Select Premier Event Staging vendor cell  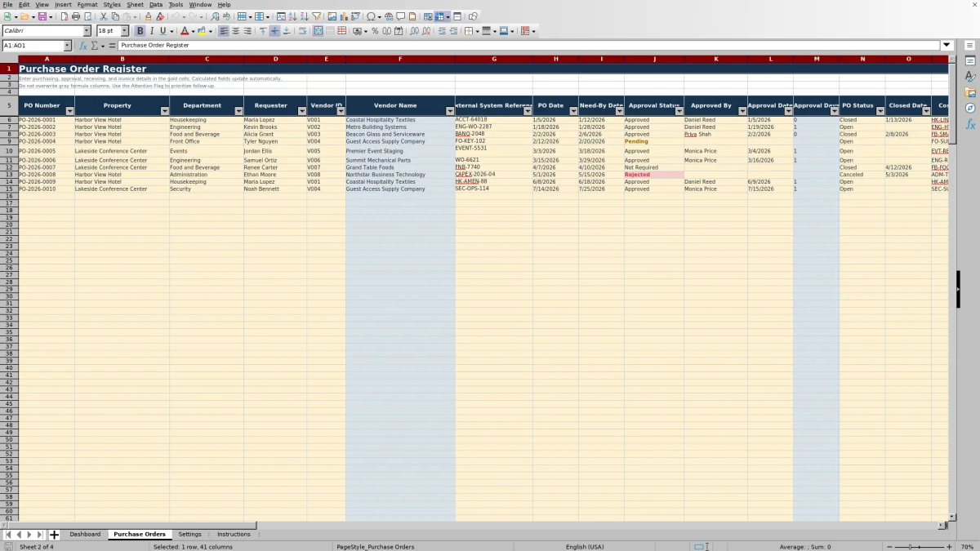400,151
